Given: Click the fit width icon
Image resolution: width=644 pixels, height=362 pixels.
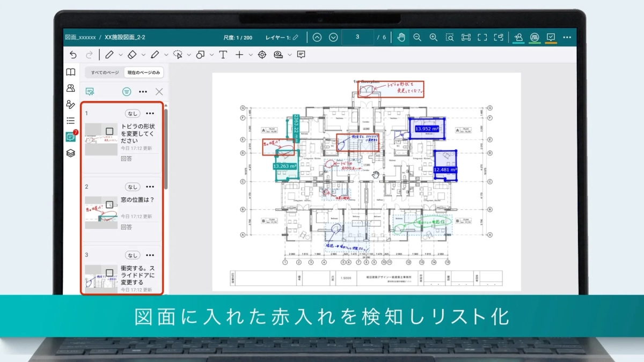Looking at the screenshot, I should coord(466,37).
